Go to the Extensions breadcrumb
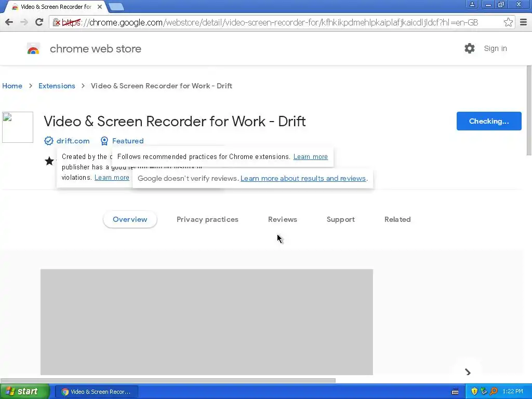The width and height of the screenshot is (532, 399). (57, 86)
